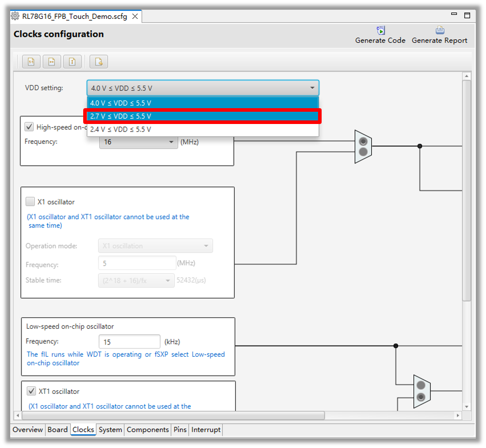This screenshot has height=448, width=486.
Task: Click the Generate Report printer icon
Action: tap(440, 31)
